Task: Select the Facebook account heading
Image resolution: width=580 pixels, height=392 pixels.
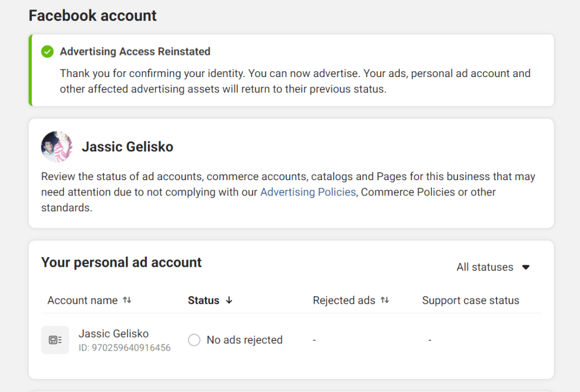Action: (92, 15)
